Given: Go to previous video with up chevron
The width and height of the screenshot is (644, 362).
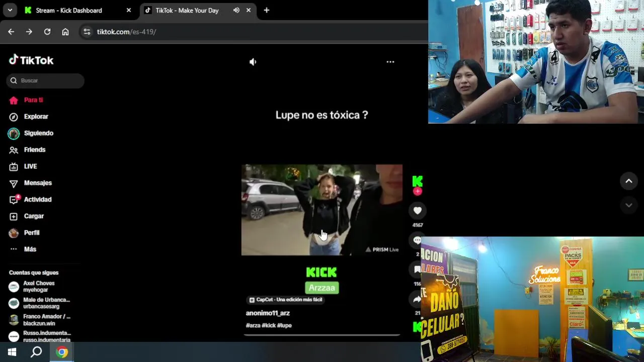Looking at the screenshot, I should [x=628, y=181].
